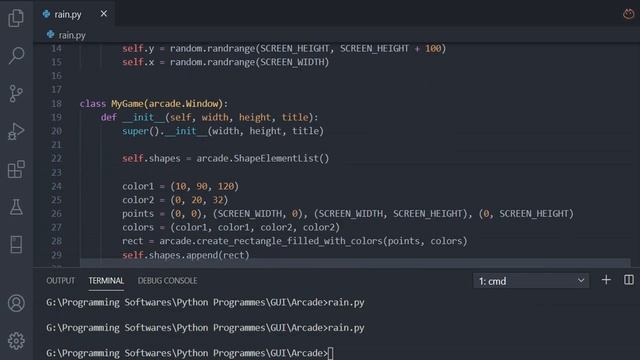Click on 'self.shapes.append(rect)' code line
The image size is (640, 360).
coord(186,255)
